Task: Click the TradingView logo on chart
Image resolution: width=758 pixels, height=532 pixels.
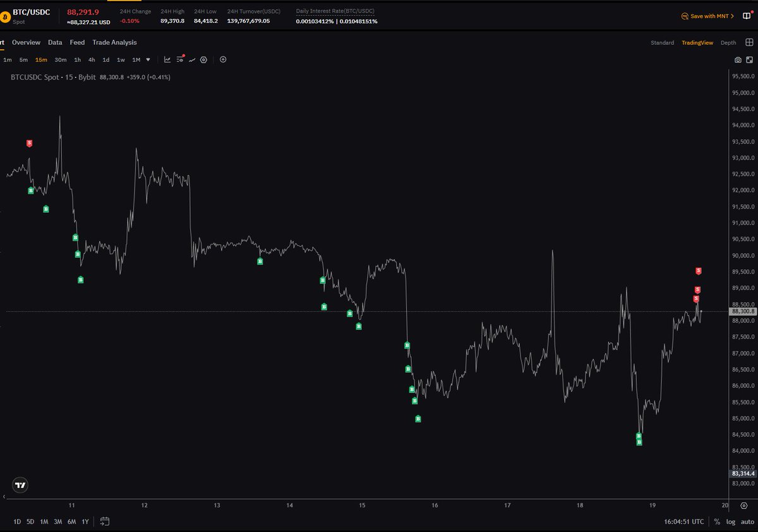Action: click(21, 485)
